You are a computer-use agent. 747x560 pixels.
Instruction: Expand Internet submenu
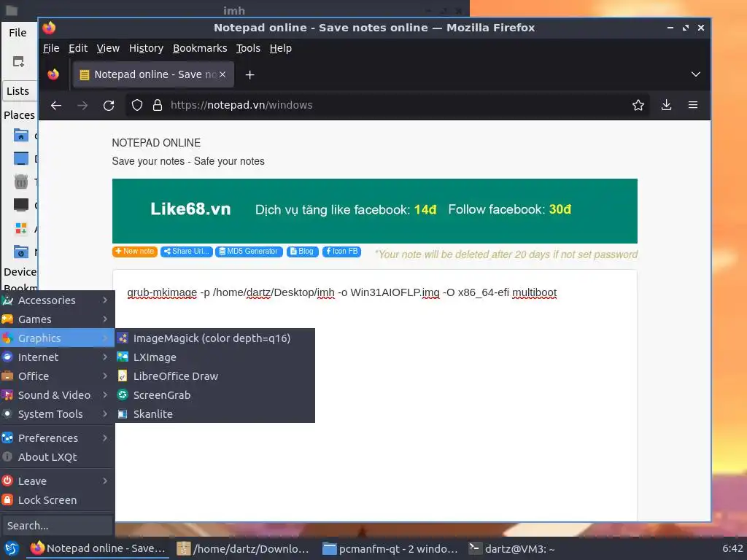pos(57,357)
